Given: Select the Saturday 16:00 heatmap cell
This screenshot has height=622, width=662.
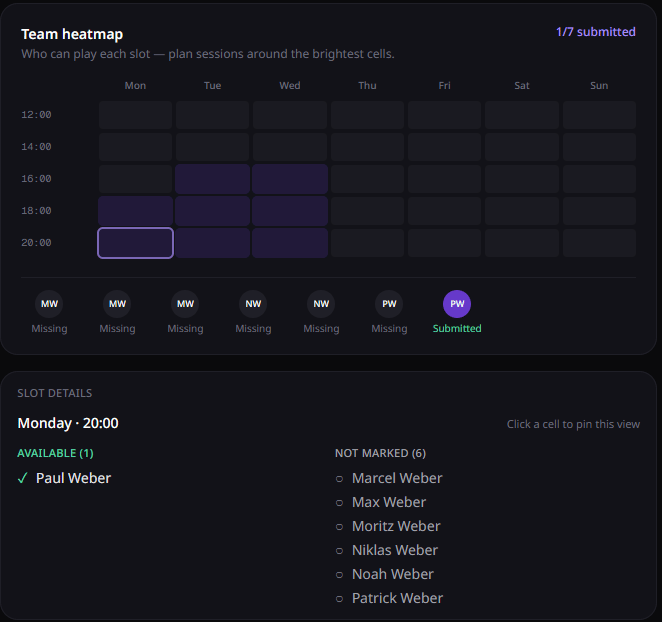Looking at the screenshot, I should tap(522, 179).
